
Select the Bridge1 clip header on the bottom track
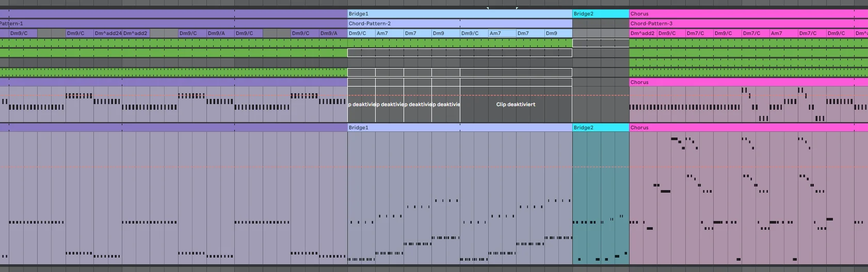click(x=460, y=128)
